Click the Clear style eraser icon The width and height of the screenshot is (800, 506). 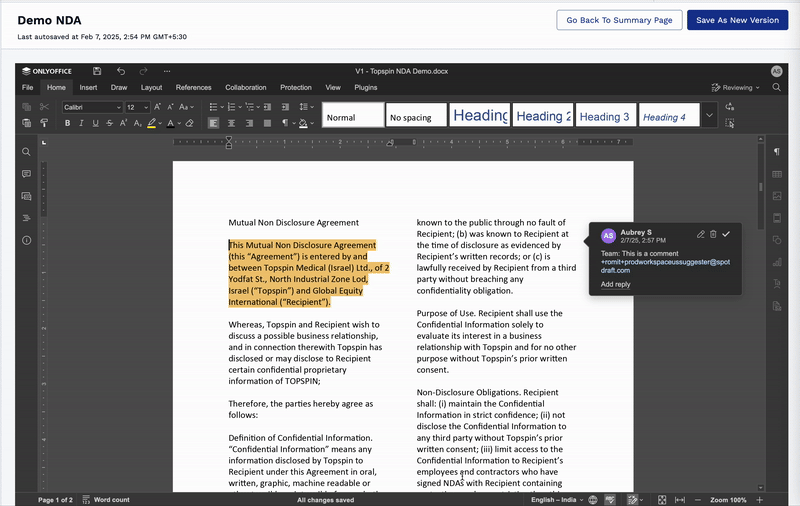click(x=190, y=123)
